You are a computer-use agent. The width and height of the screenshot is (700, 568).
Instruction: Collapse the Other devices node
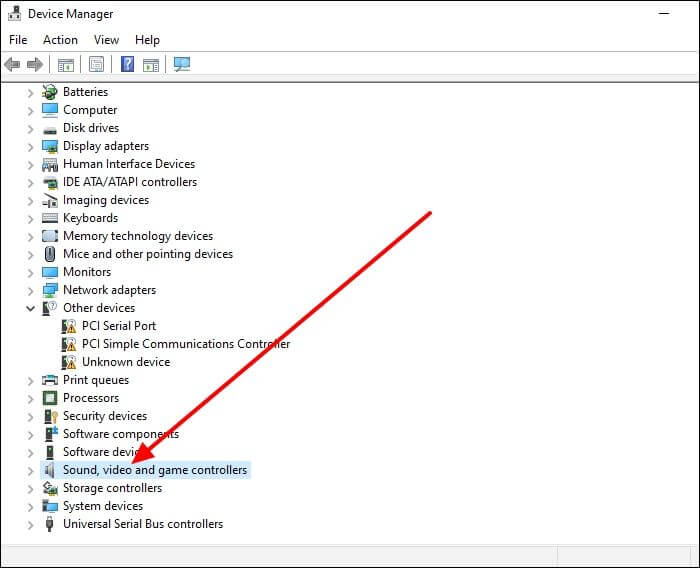(30, 308)
